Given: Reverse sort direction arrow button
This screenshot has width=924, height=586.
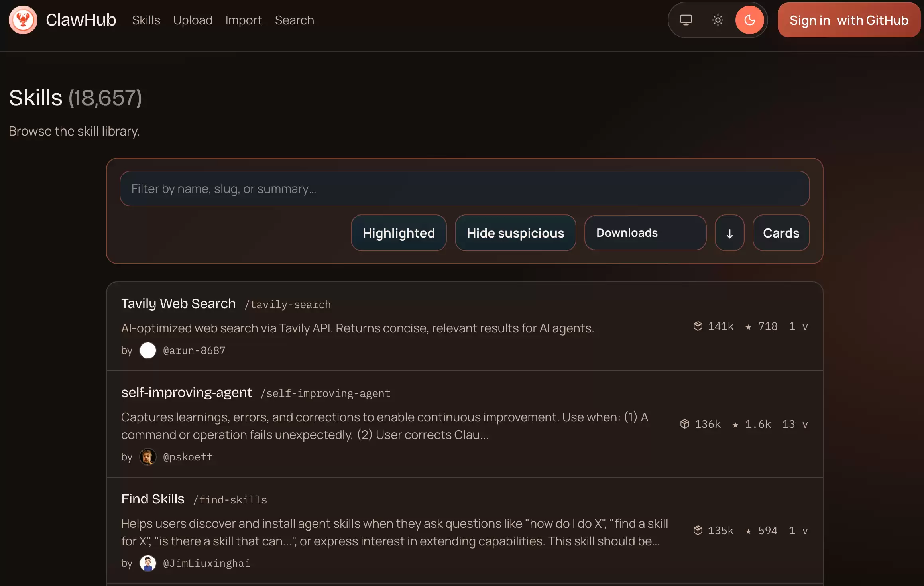Looking at the screenshot, I should tap(729, 233).
